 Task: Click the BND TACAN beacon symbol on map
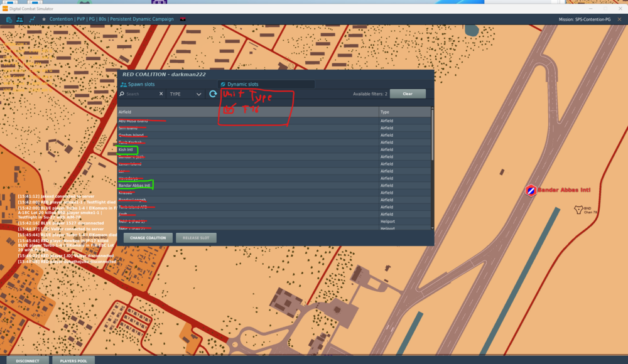[578, 210]
